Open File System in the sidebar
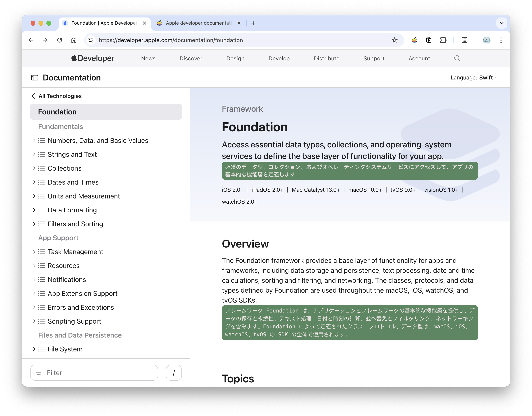532x416 pixels. coord(65,349)
